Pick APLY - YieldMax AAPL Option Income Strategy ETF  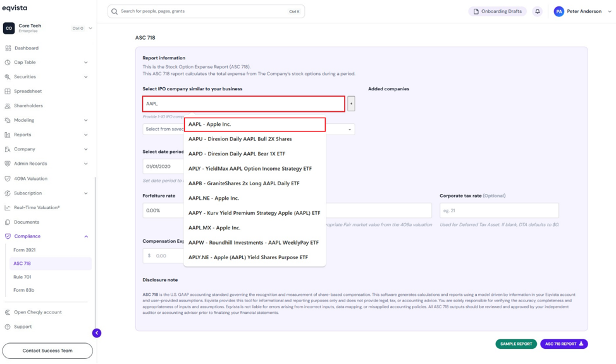pyautogui.click(x=255, y=169)
